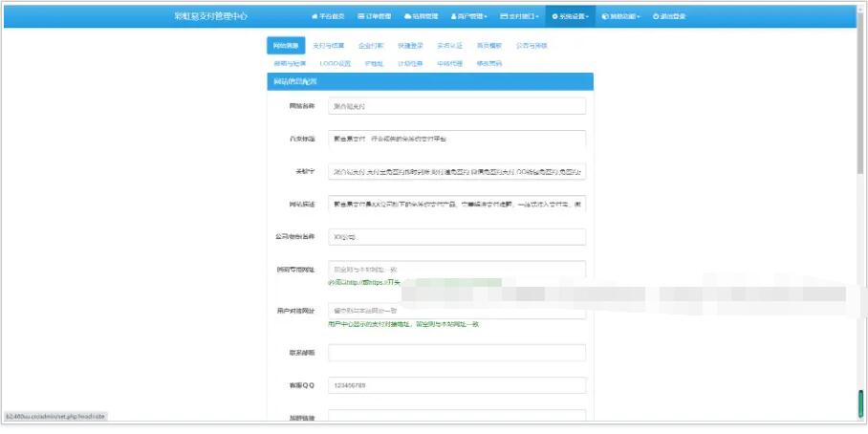Open the 计划任务 tab
The width and height of the screenshot is (868, 434).
[410, 64]
